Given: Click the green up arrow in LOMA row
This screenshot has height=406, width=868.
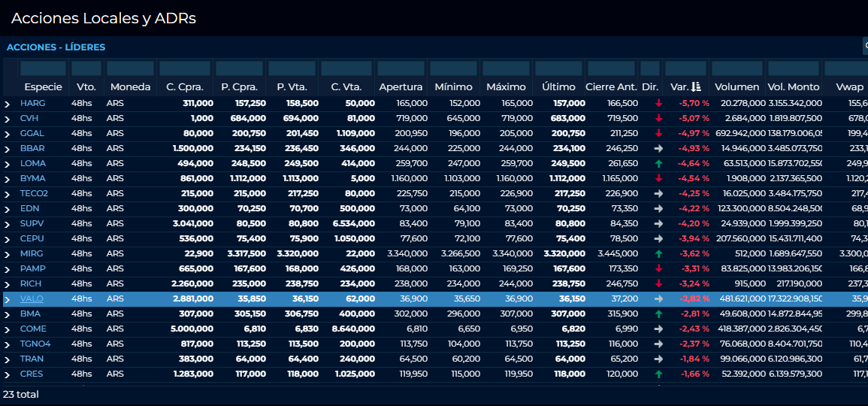Looking at the screenshot, I should coord(658,163).
